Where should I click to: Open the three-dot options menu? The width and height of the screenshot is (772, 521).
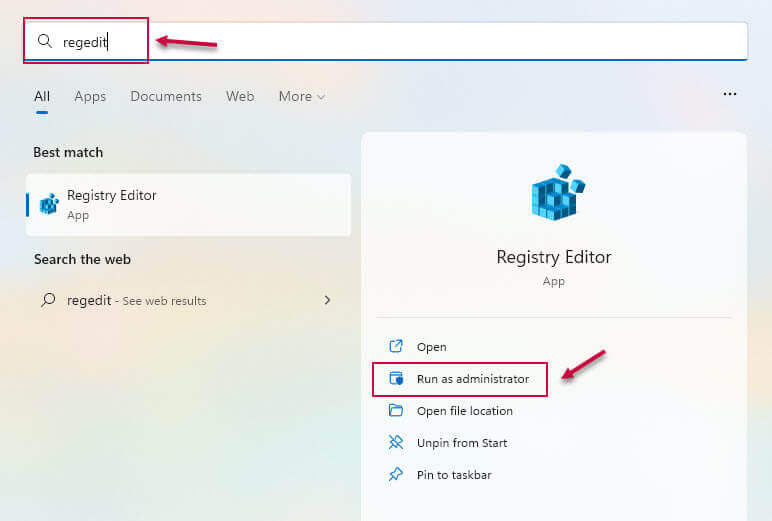pyautogui.click(x=730, y=94)
